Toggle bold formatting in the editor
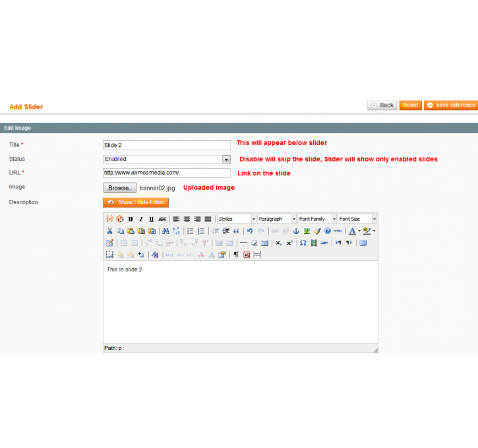Image resolution: width=478 pixels, height=448 pixels. [x=131, y=219]
